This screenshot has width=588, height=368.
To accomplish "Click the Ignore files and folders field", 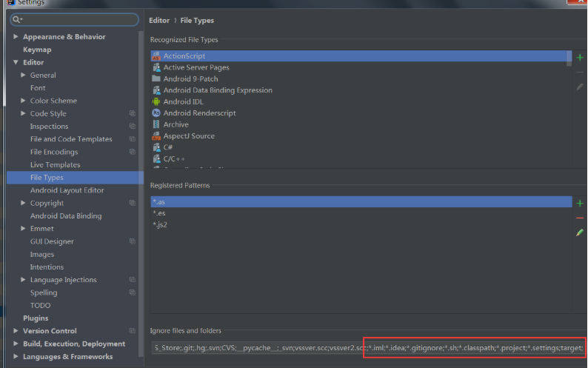I will click(x=369, y=348).
